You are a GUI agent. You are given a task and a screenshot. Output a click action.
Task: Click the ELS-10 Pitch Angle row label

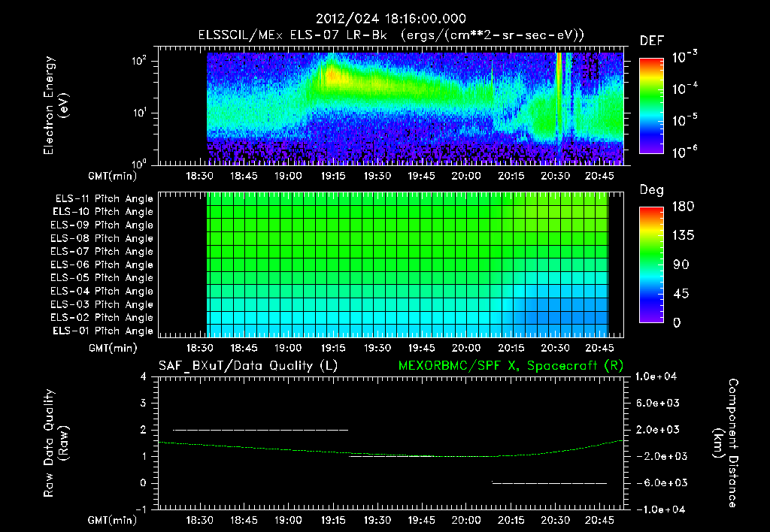click(x=103, y=212)
